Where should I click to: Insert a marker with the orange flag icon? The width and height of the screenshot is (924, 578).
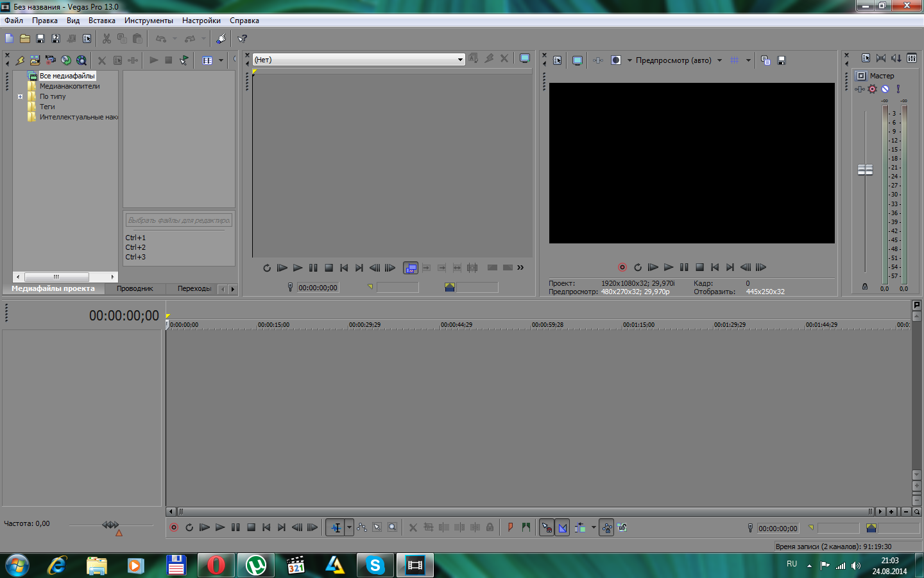click(x=510, y=528)
